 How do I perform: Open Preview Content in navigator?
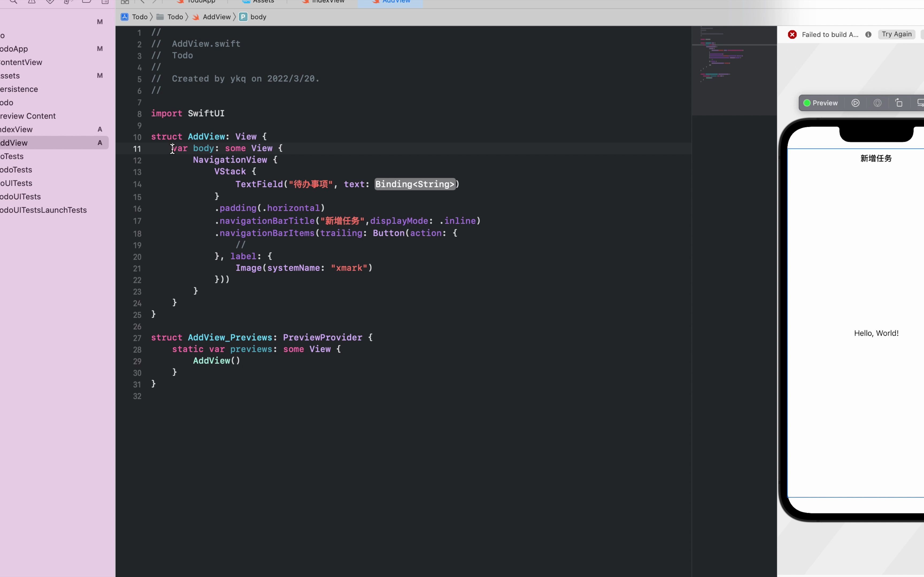tap(28, 116)
